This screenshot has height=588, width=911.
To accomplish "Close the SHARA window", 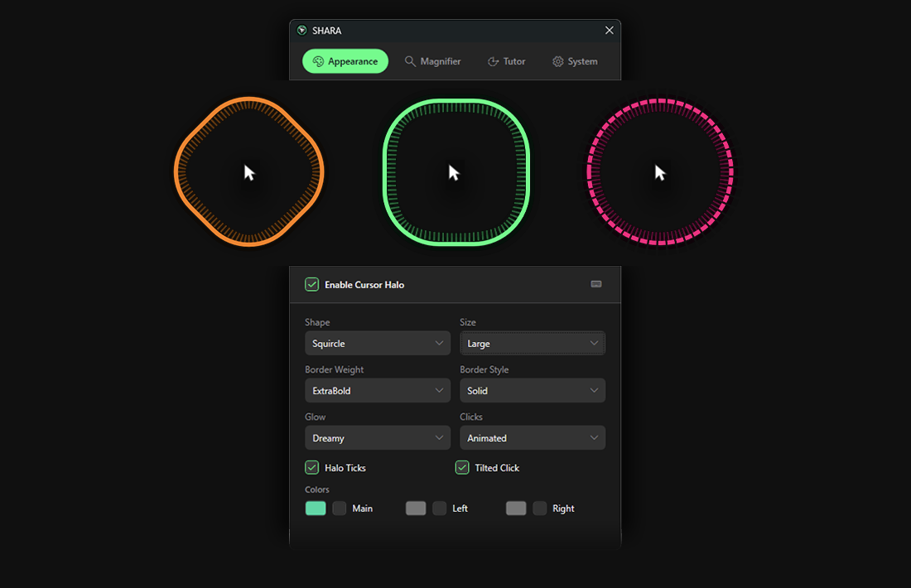I will click(610, 31).
